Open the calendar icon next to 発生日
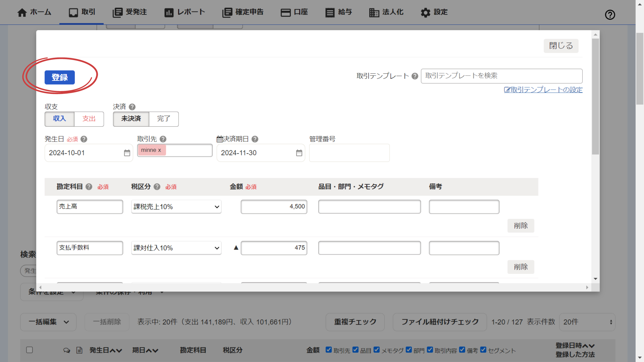 tap(127, 153)
